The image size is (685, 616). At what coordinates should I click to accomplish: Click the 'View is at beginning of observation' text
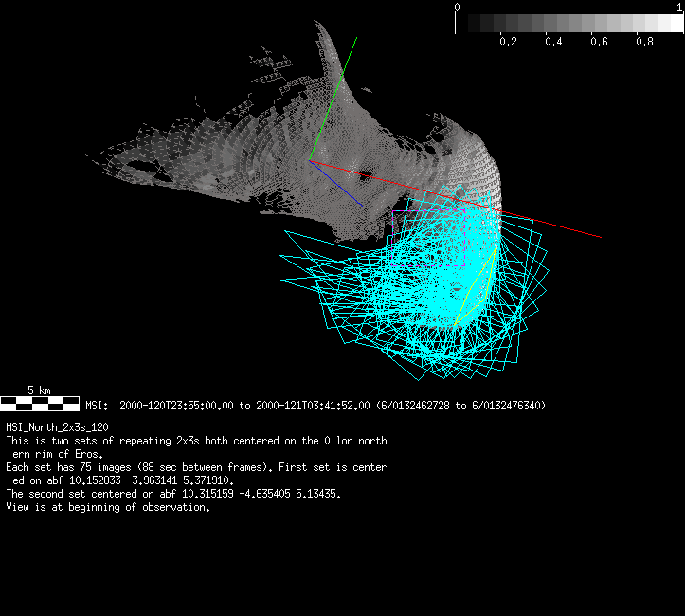pos(108,507)
